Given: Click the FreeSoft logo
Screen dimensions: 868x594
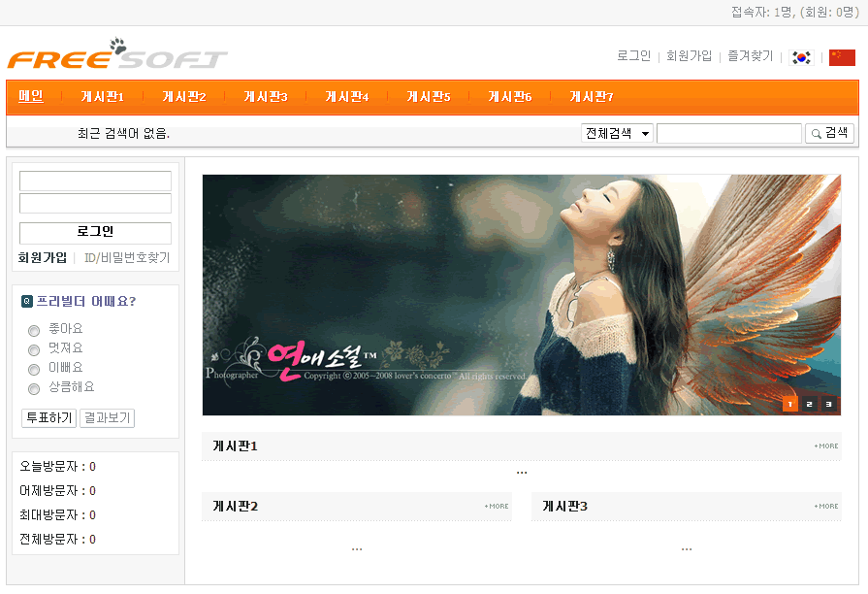Looking at the screenshot, I should pyautogui.click(x=116, y=56).
